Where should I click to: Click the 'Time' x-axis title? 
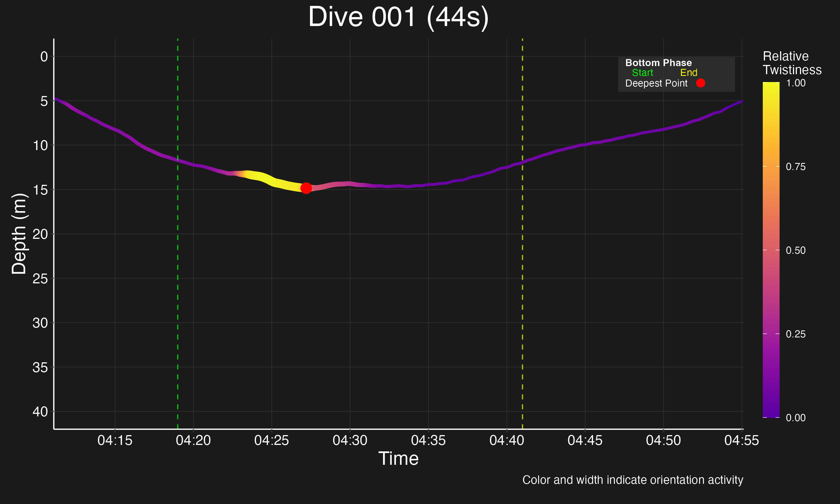click(398, 458)
